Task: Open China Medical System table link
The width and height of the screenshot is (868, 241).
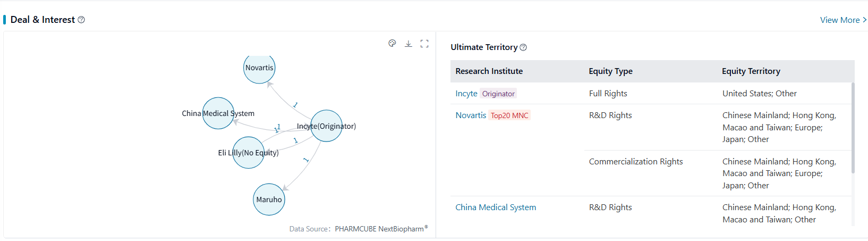Action: coord(495,207)
